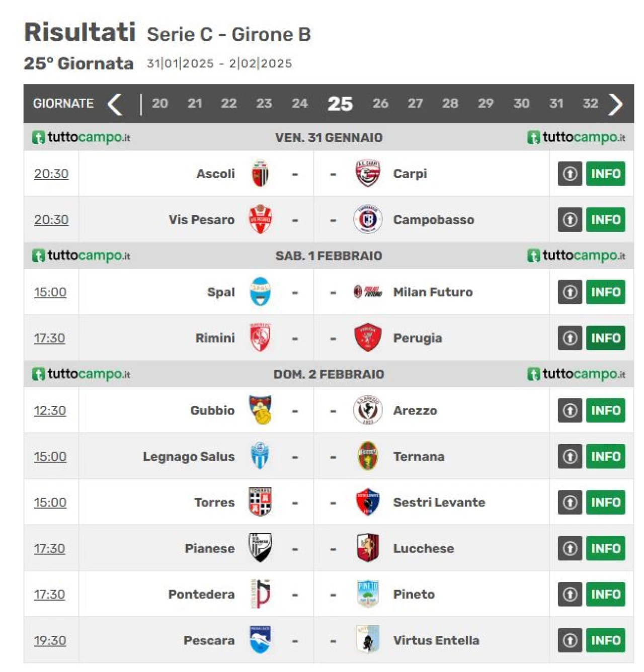Click the Pontedera team logo

(x=260, y=594)
